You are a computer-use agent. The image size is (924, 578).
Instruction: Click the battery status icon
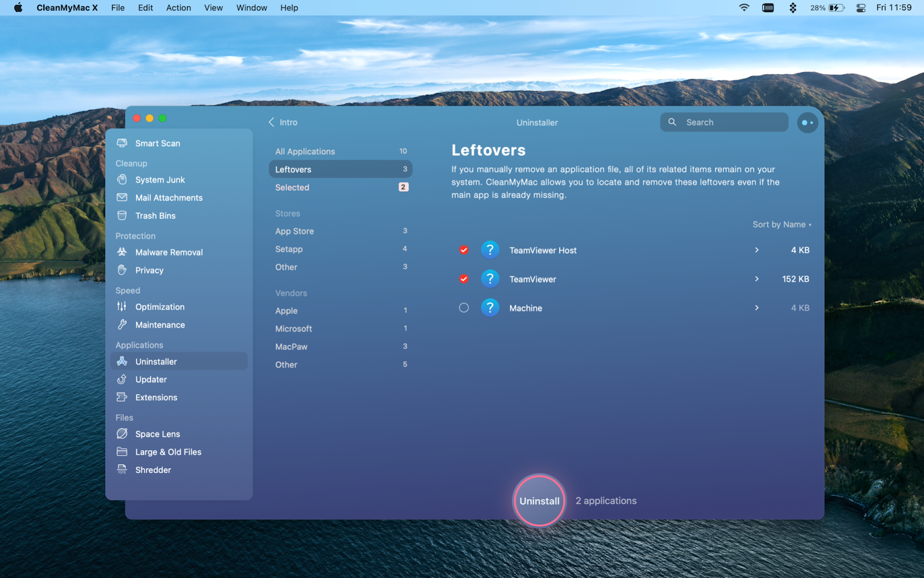(837, 8)
